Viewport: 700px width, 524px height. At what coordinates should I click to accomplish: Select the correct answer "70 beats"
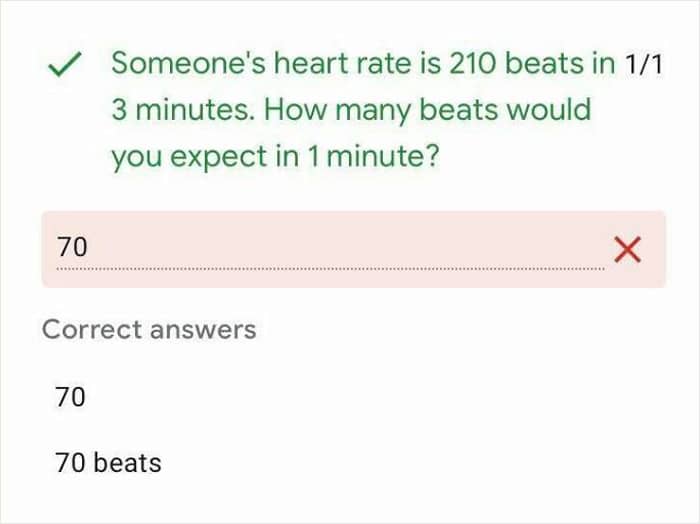pyautogui.click(x=108, y=463)
